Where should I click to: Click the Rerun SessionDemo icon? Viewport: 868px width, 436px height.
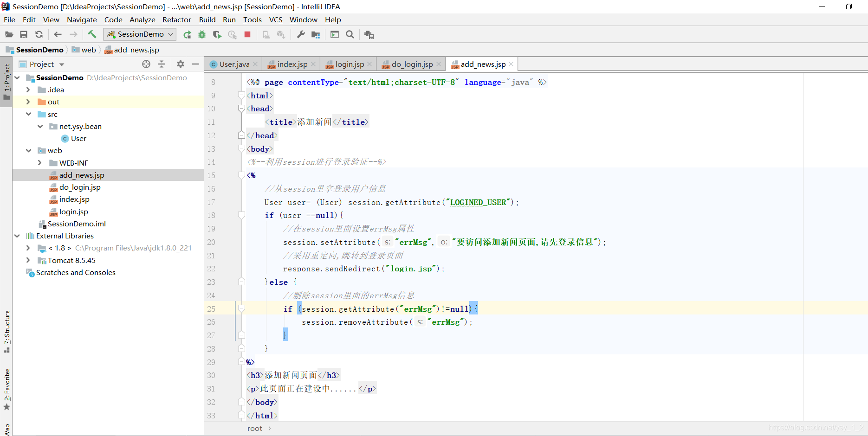click(x=187, y=35)
